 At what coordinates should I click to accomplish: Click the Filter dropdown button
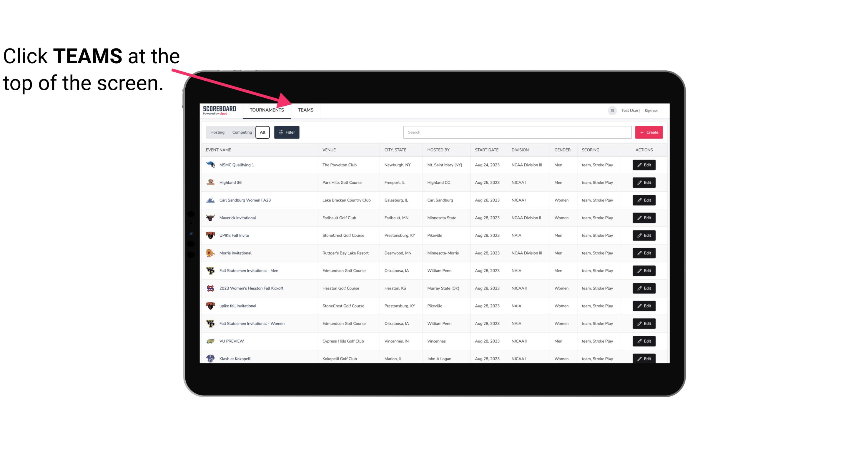click(286, 132)
